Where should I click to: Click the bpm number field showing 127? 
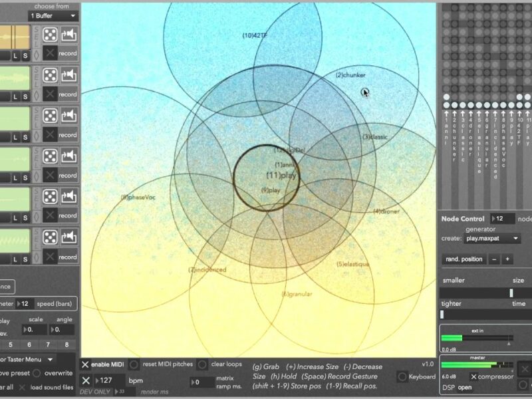110,380
